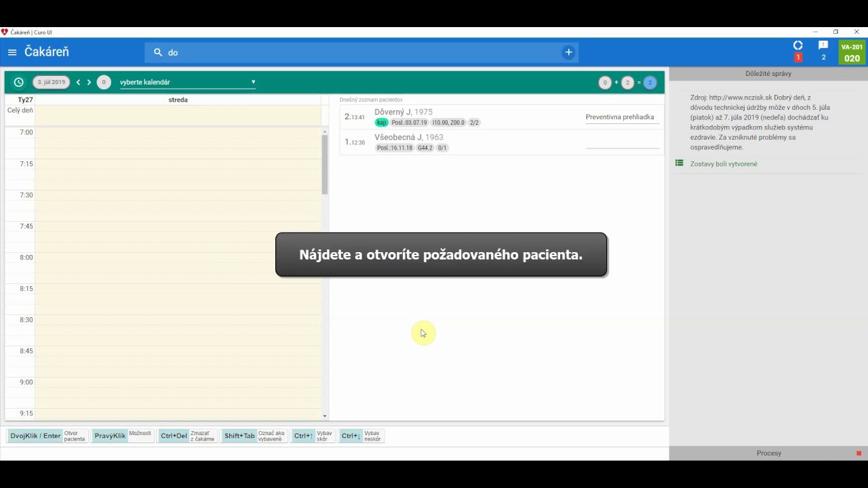The height and width of the screenshot is (488, 868).
Task: Click 'Shift+Tab' Označ ako vybavené hint
Action: point(254,436)
